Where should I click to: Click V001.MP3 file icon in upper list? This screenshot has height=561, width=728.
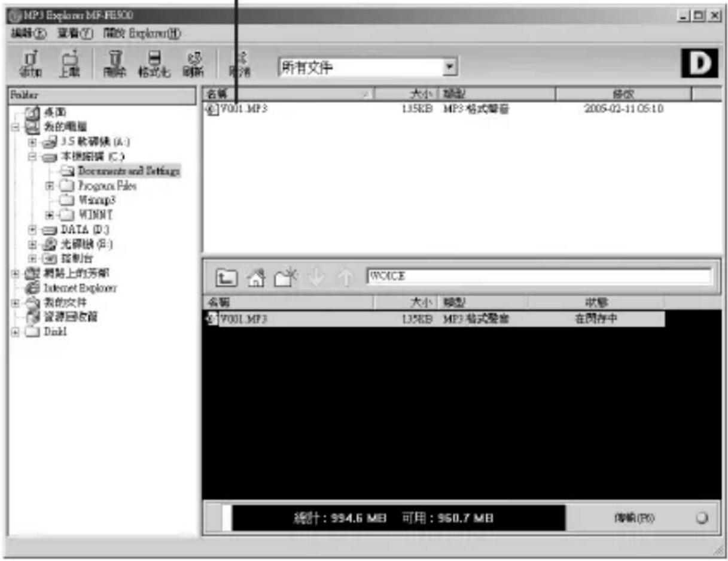click(x=211, y=109)
